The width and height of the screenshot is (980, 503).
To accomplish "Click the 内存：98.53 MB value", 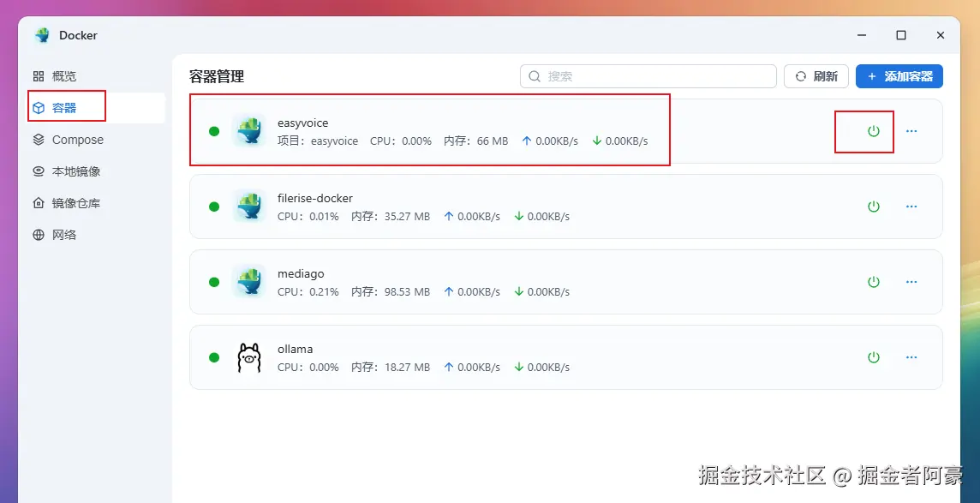I will [391, 292].
